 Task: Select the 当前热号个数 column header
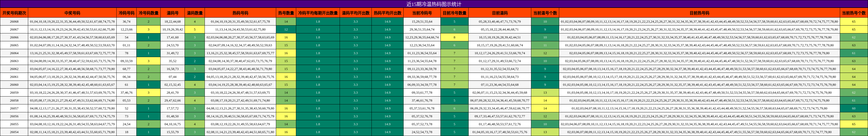point(854,13)
